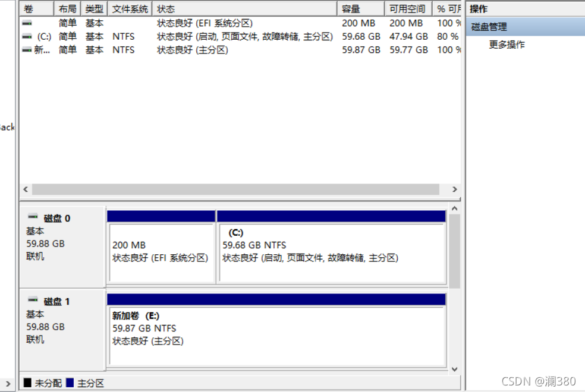Click the disk view scroll down arrow
This screenshot has height=392, width=585.
click(454, 369)
